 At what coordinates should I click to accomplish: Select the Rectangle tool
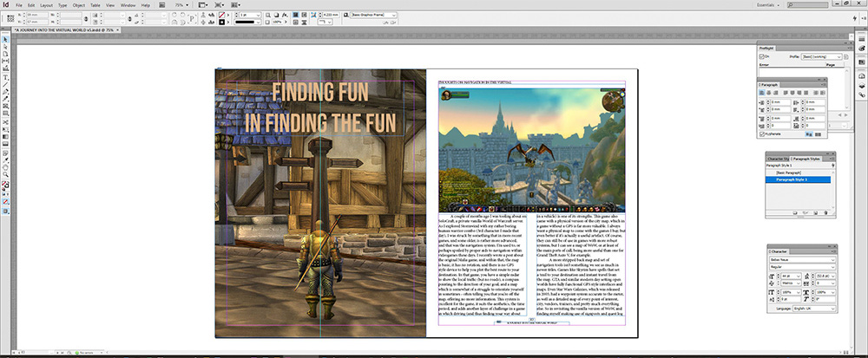click(x=7, y=114)
